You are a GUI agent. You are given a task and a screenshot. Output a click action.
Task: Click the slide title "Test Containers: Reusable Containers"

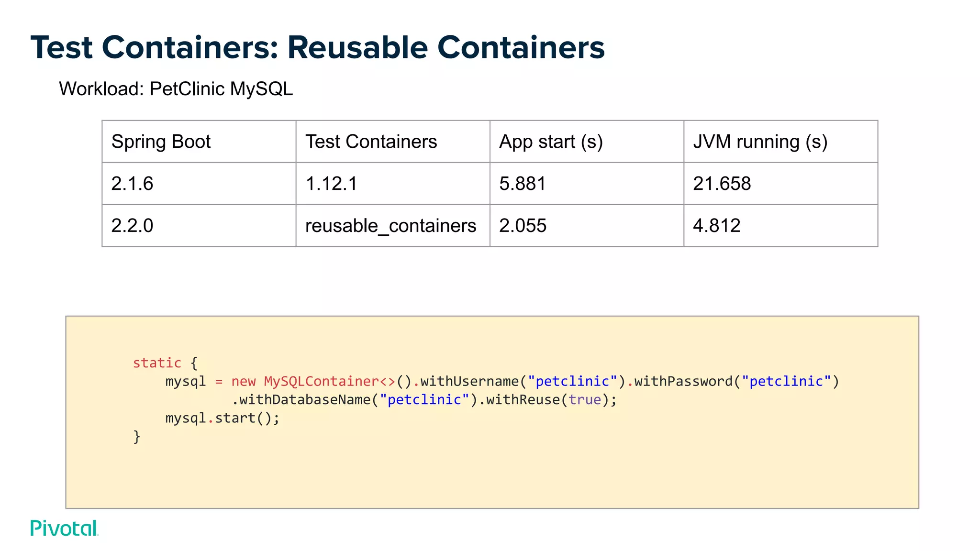coord(318,48)
